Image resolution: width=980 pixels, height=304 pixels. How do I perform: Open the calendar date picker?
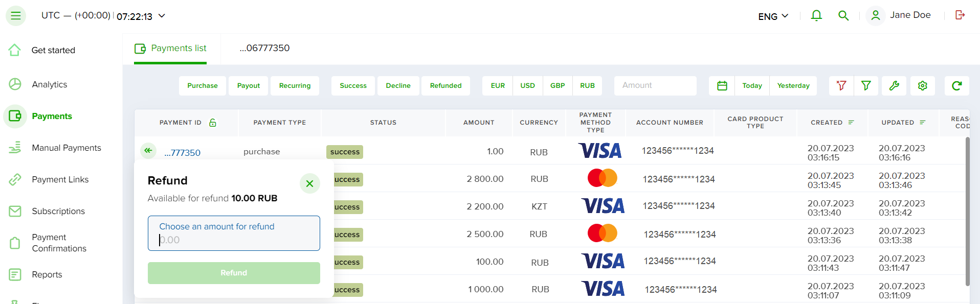click(722, 86)
